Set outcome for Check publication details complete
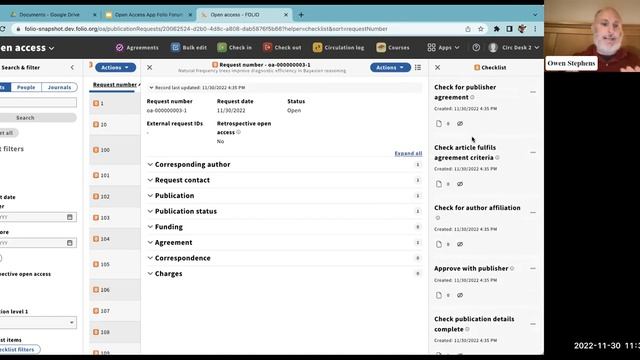This screenshot has width=640, height=360. click(x=533, y=324)
